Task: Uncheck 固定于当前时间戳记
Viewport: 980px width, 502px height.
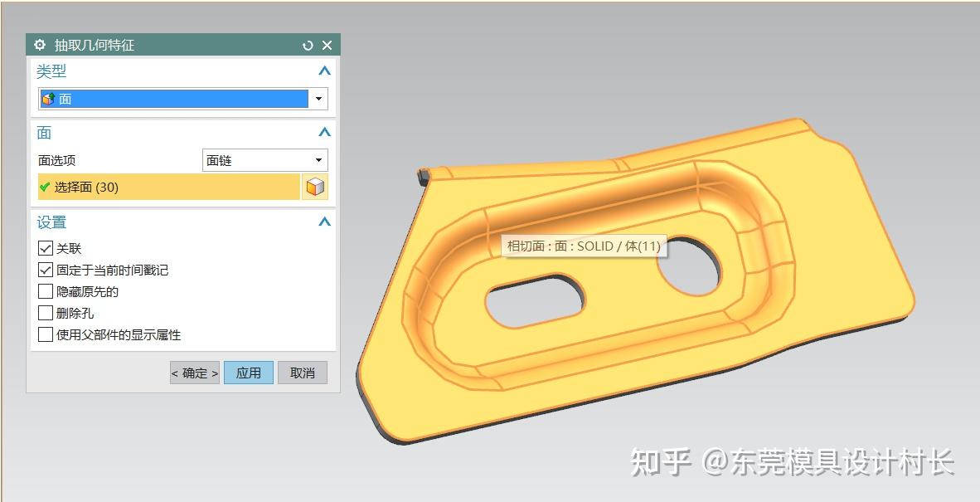Action: pos(46,270)
